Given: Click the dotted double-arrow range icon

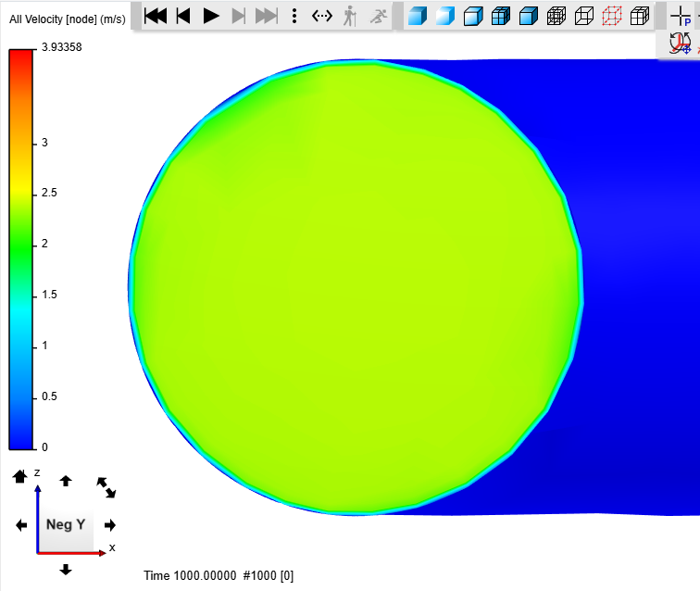Looking at the screenshot, I should (322, 16).
